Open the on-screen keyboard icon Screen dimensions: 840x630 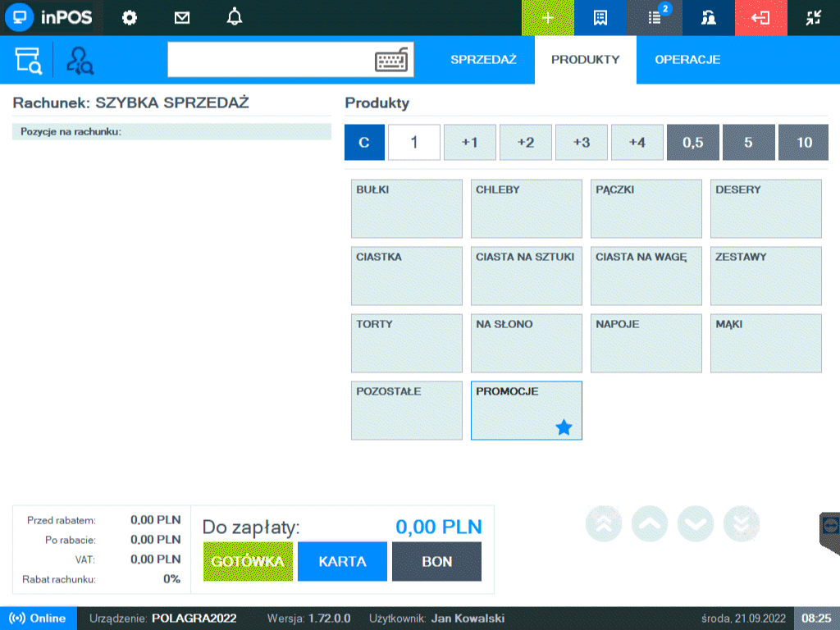[x=391, y=61]
